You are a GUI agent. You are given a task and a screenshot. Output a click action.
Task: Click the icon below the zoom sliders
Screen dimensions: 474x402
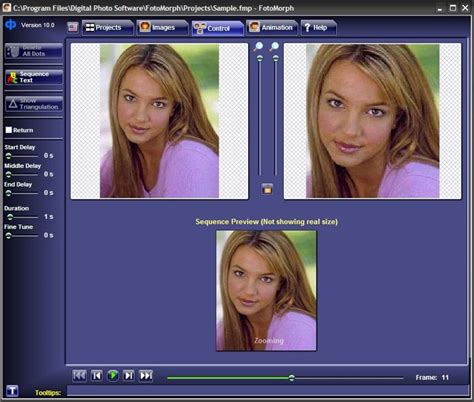click(x=267, y=189)
